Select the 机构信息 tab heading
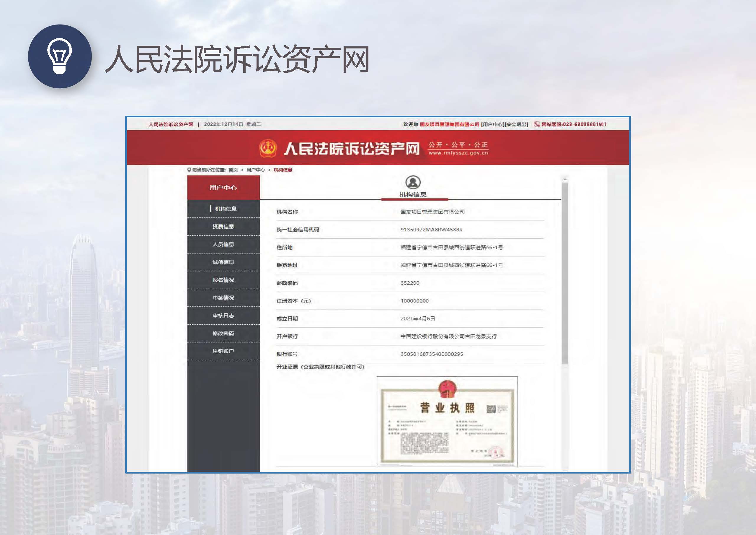The width and height of the screenshot is (756, 535). 413,194
